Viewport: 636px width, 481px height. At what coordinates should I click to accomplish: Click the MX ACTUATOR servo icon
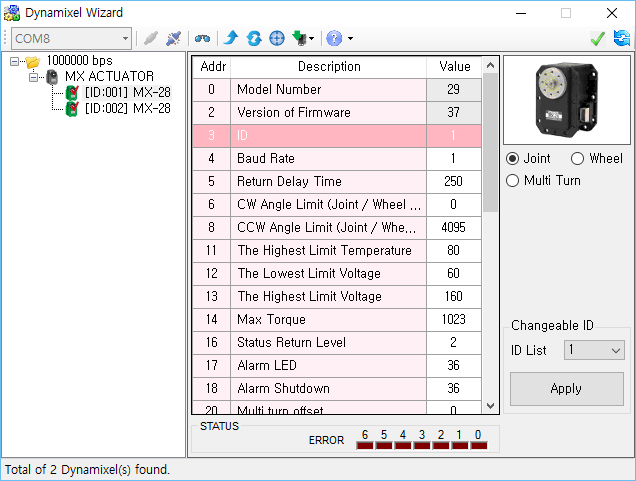click(52, 77)
